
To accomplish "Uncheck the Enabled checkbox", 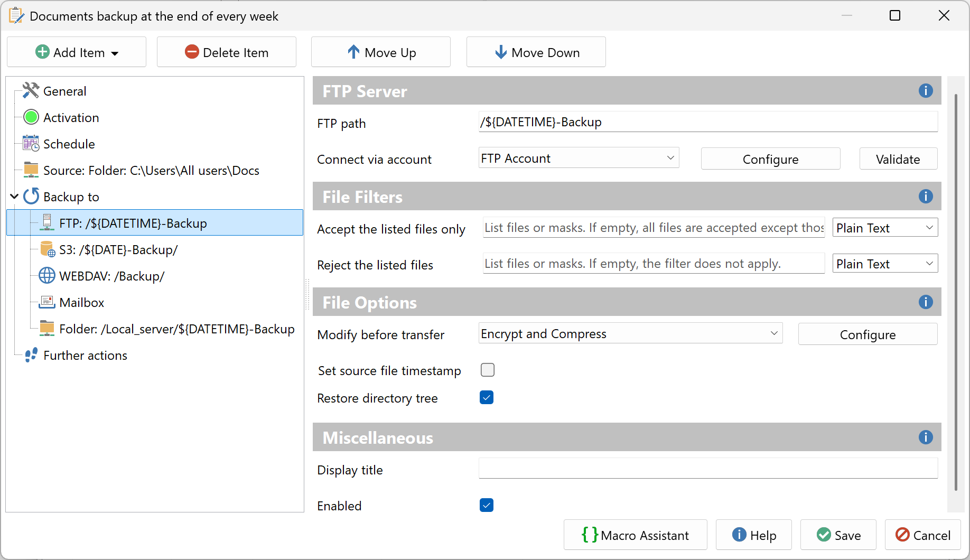I will (x=487, y=505).
